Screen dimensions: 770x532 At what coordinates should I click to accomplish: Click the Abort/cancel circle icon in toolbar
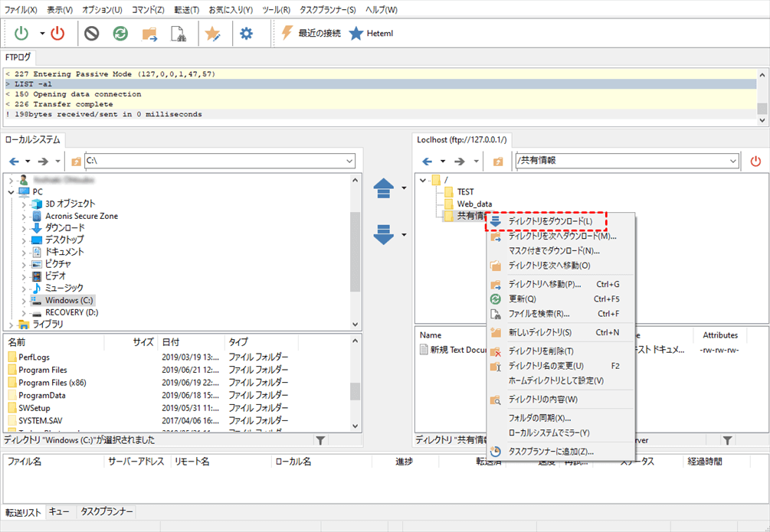92,34
